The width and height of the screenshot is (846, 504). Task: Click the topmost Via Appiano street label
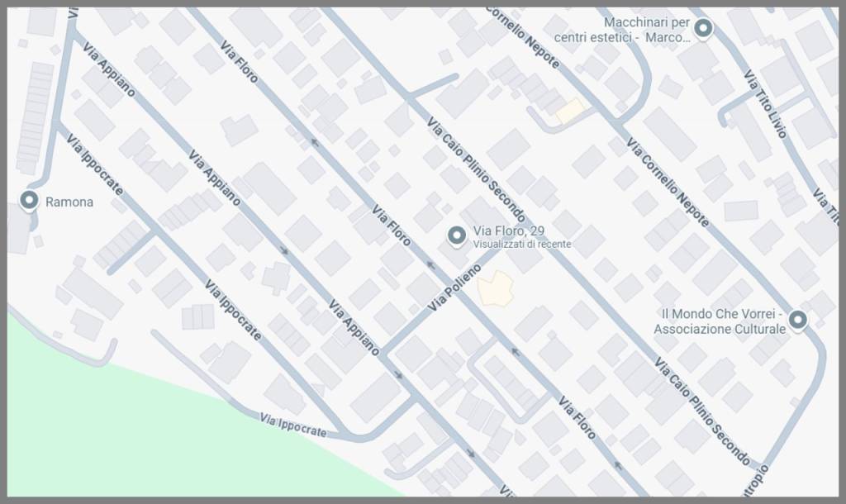point(108,69)
